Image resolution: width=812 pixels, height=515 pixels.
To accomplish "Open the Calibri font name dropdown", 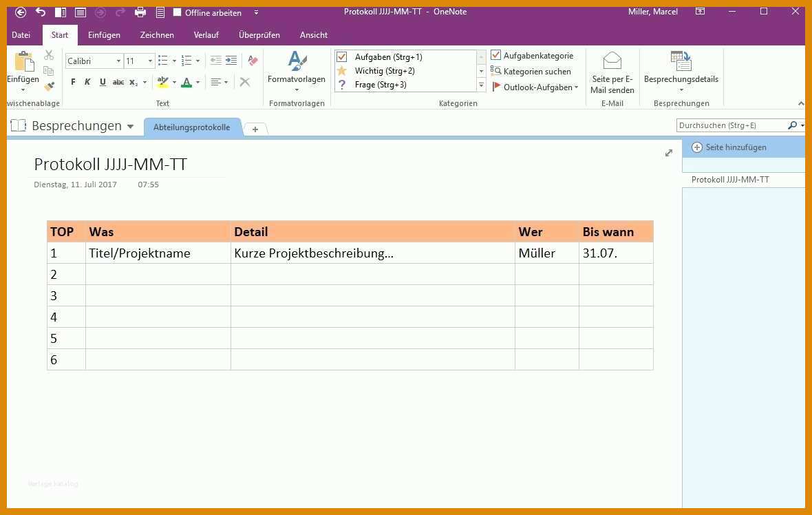I will pyautogui.click(x=118, y=61).
